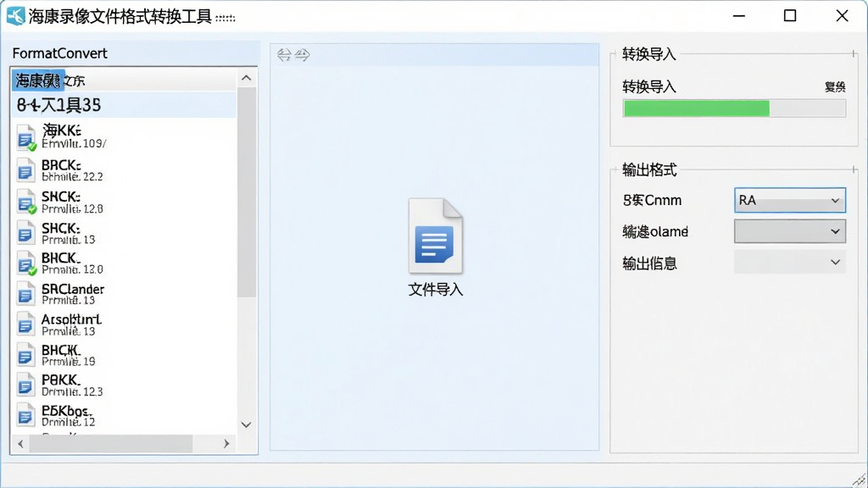The height and width of the screenshot is (488, 868).
Task: Click the resize grip in the window corner
Action: [x=860, y=480]
